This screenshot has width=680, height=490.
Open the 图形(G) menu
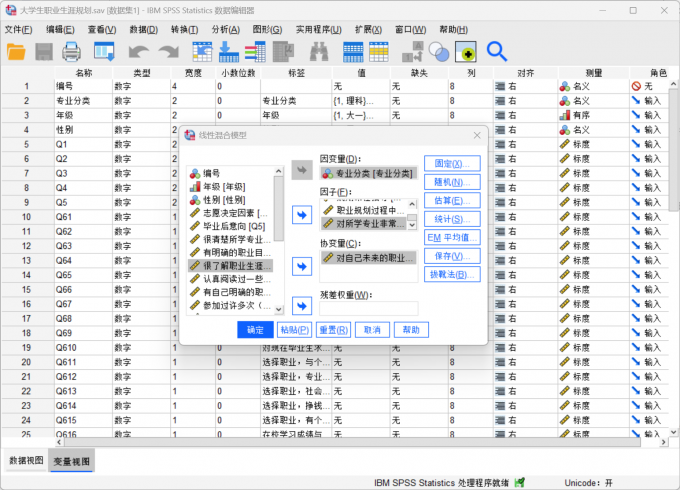tap(267, 29)
